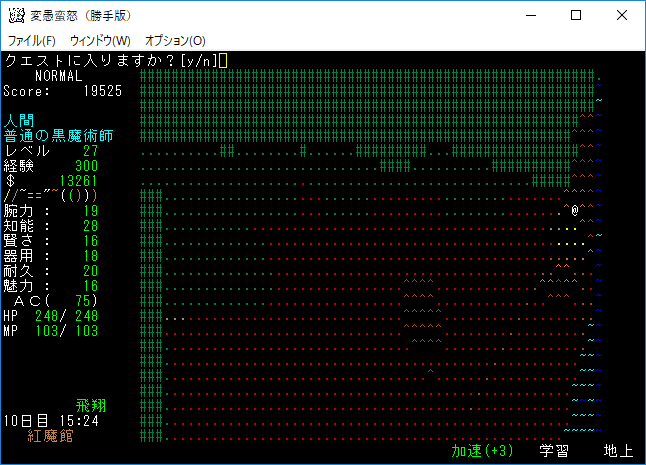Click the HP 248/248 display
The image size is (646, 465).
tap(50, 316)
